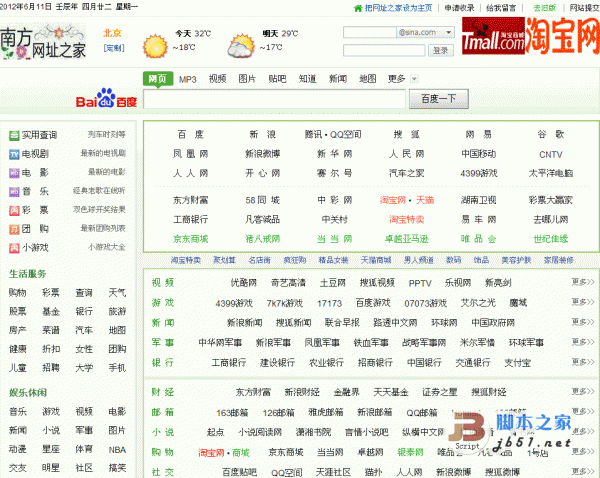The image size is (600, 478).
Task: Click the 小游戏 icon in the sidebar
Action: click(14, 248)
